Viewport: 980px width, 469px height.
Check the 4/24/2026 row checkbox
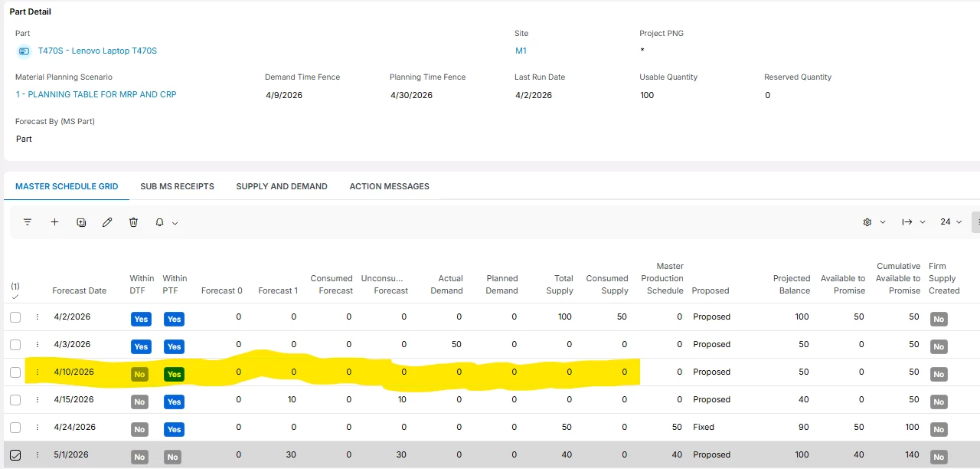click(15, 428)
